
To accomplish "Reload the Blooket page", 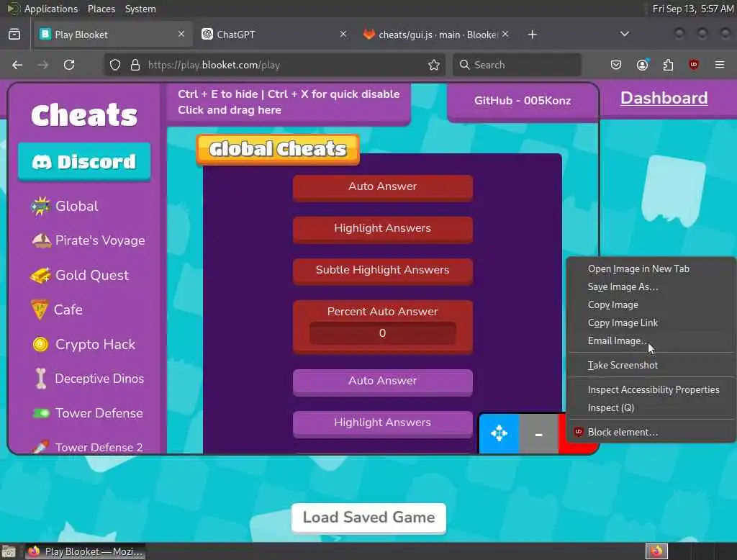I will [x=69, y=65].
